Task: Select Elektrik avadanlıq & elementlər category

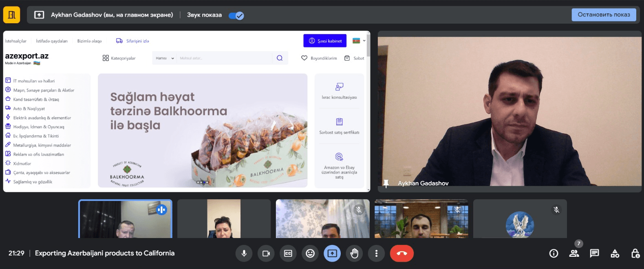Action: click(38, 117)
